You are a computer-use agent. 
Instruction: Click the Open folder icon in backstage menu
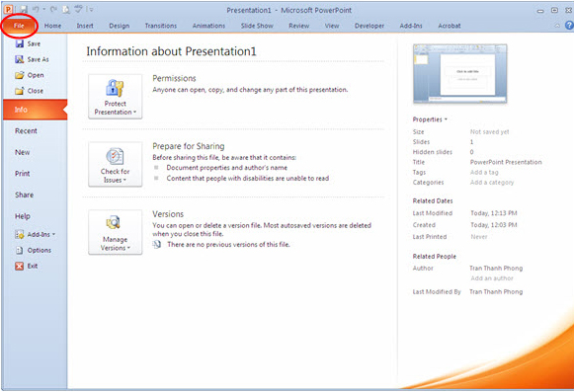click(x=20, y=75)
